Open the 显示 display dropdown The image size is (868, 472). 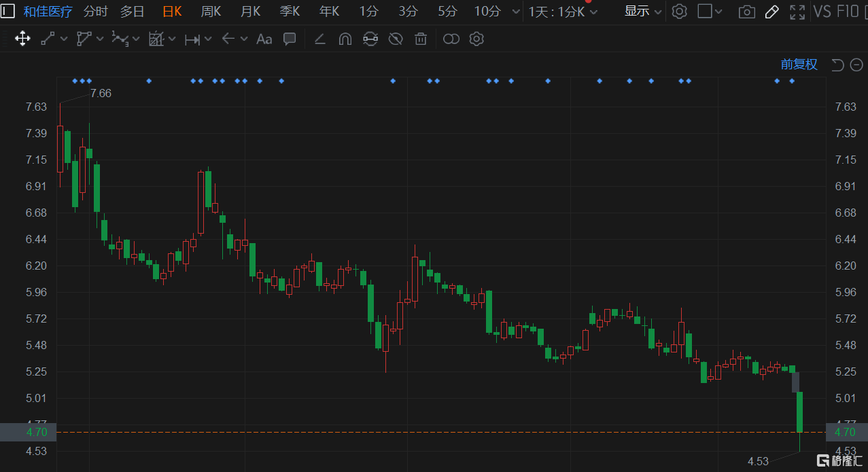[643, 12]
